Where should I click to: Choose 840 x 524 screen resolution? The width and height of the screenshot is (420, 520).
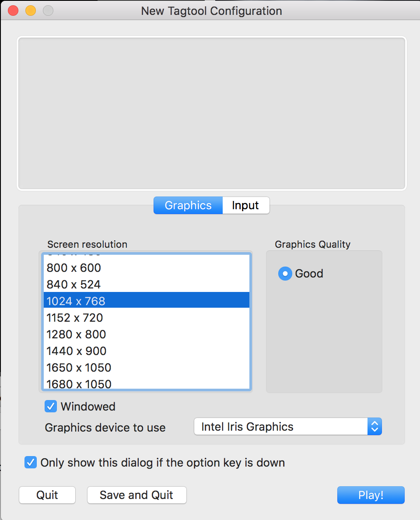[73, 284]
